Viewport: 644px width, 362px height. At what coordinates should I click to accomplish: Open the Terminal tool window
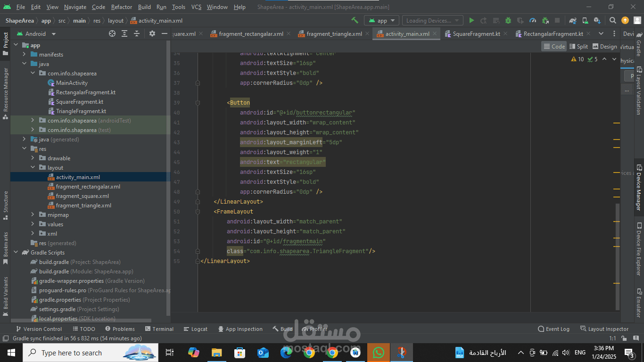pyautogui.click(x=159, y=329)
